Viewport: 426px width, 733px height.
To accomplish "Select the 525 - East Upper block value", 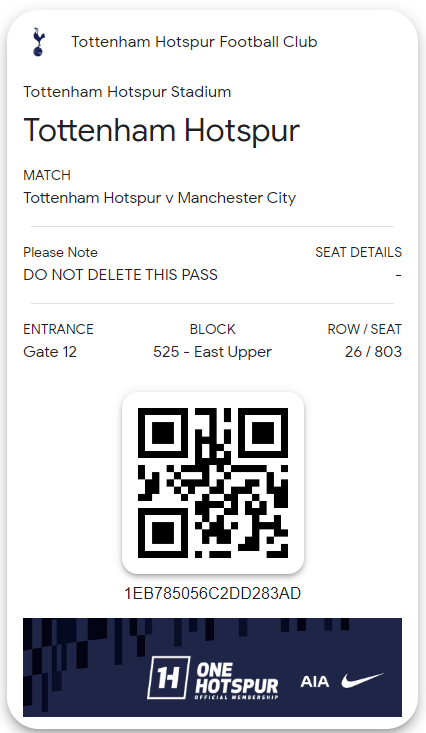I will point(212,352).
